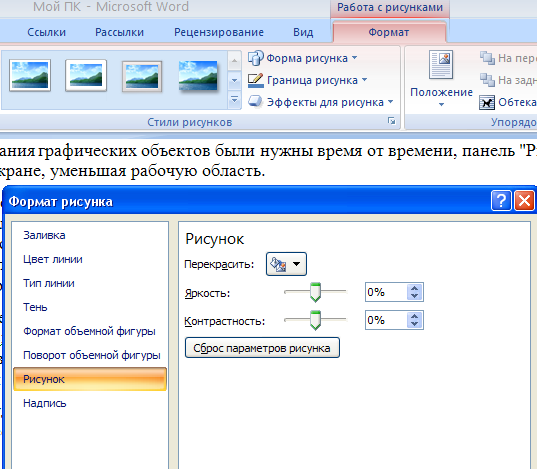Select Поворот объемной фигуры category
537x469 pixels.
[91, 355]
